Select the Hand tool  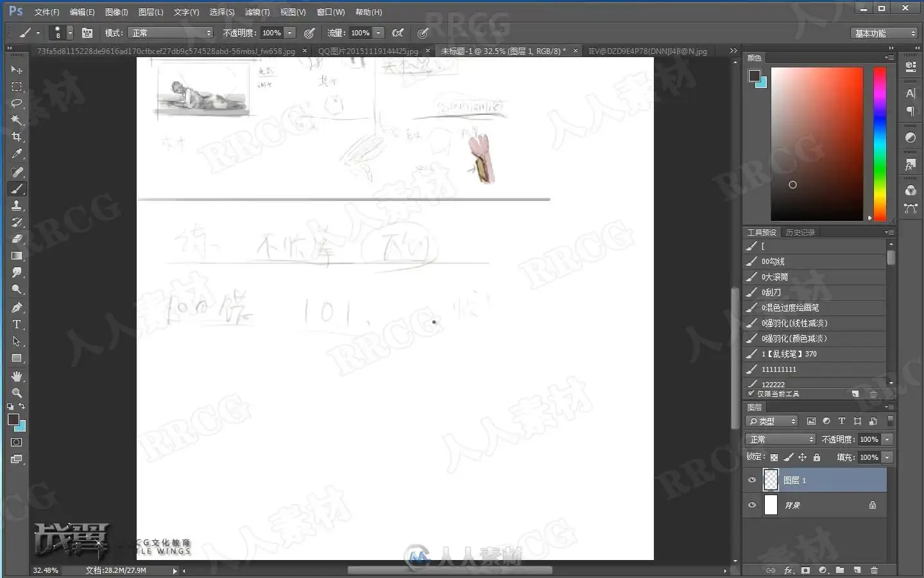17,376
